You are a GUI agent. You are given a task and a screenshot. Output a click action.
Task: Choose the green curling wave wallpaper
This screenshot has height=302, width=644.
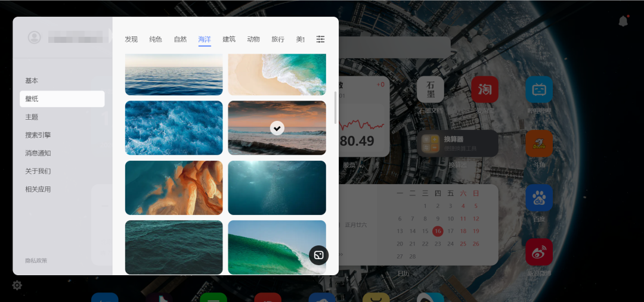pos(277,247)
